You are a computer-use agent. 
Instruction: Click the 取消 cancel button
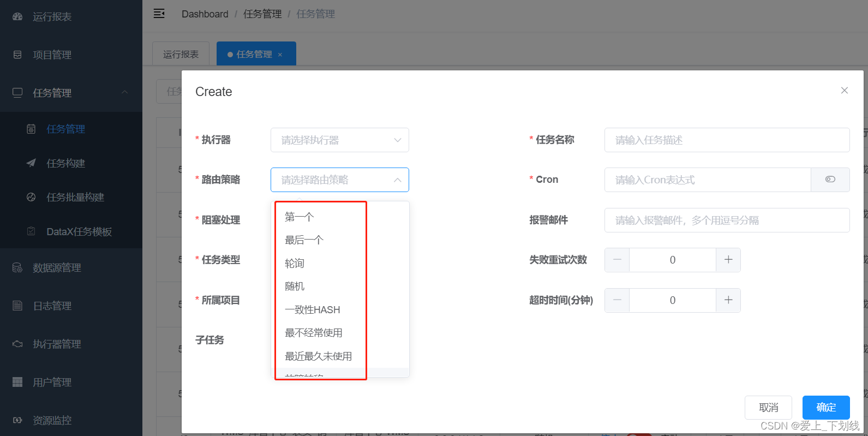click(768, 408)
